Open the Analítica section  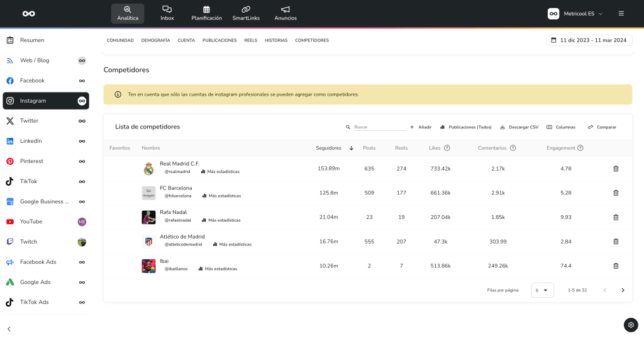128,13
